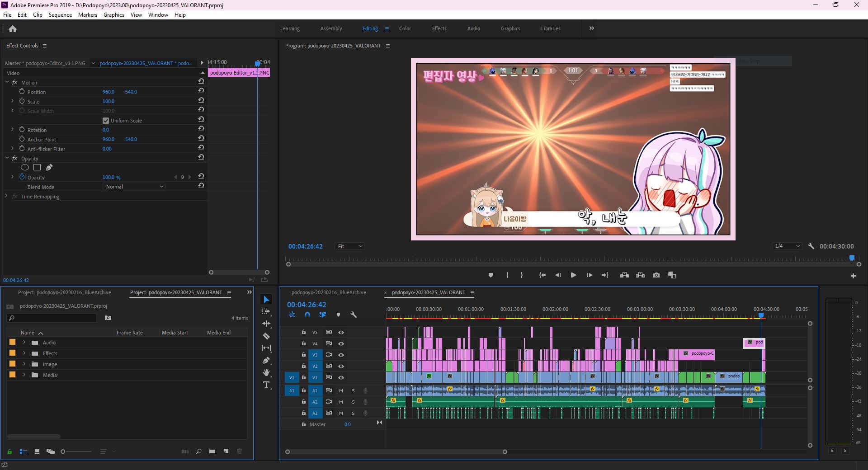868x470 pixels.
Task: Expand the Effects bin
Action: pyautogui.click(x=24, y=353)
